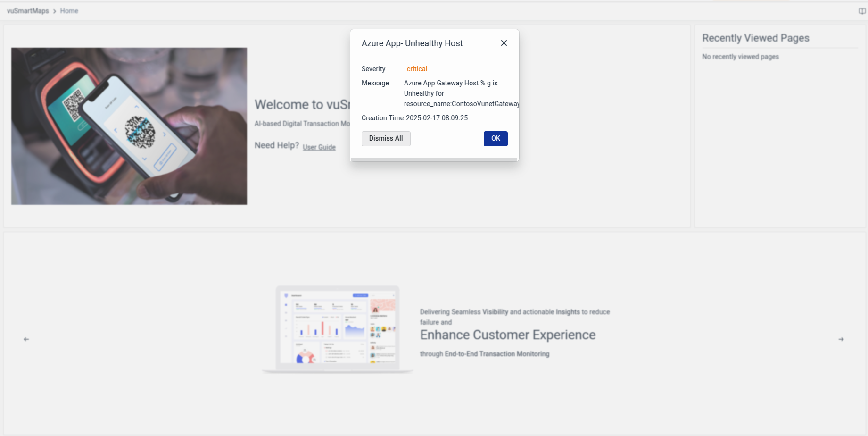Screen dimensions: 868x436
Task: Close the Azure App alert dialog
Action: (x=504, y=43)
